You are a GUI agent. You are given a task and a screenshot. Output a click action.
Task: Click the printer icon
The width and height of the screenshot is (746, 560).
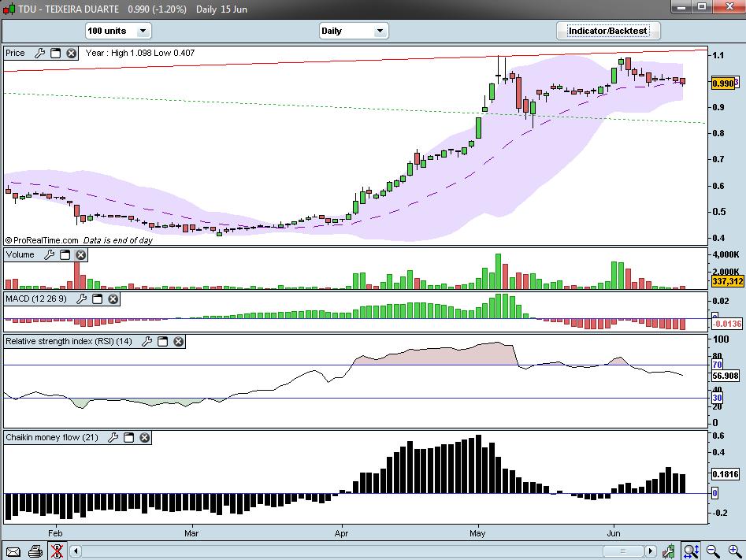click(x=35, y=552)
